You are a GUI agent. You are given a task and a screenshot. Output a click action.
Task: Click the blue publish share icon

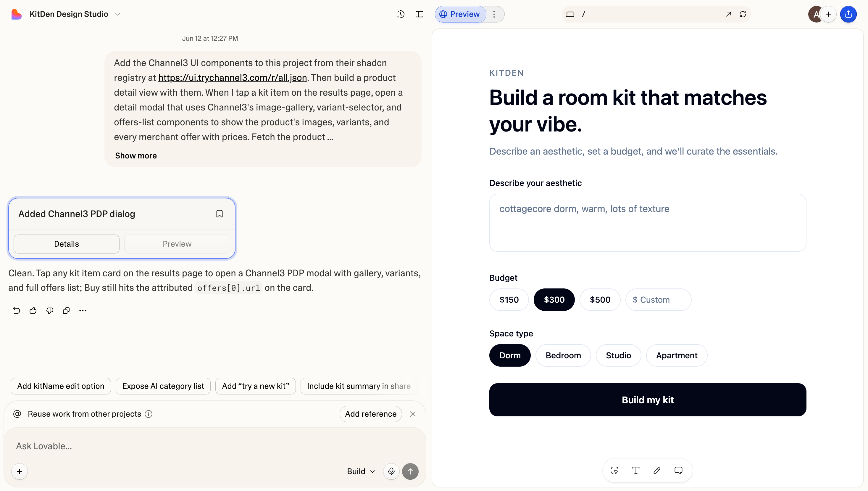coord(848,14)
